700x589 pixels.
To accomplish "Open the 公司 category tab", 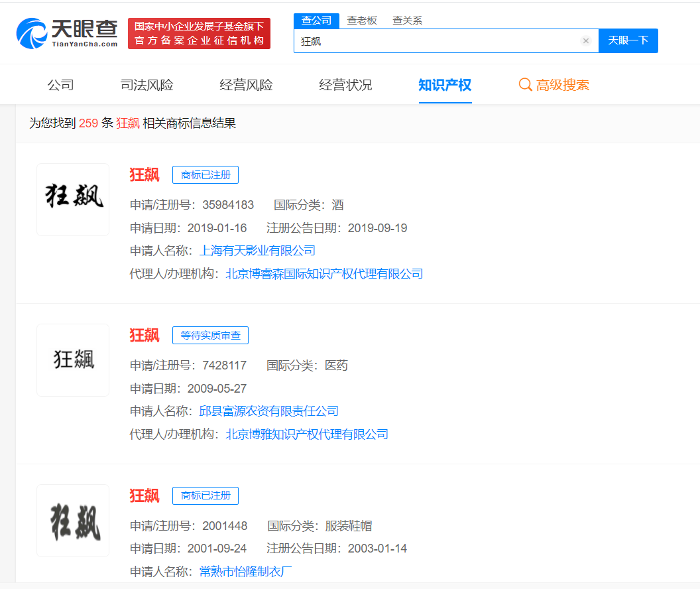I will tap(61, 85).
